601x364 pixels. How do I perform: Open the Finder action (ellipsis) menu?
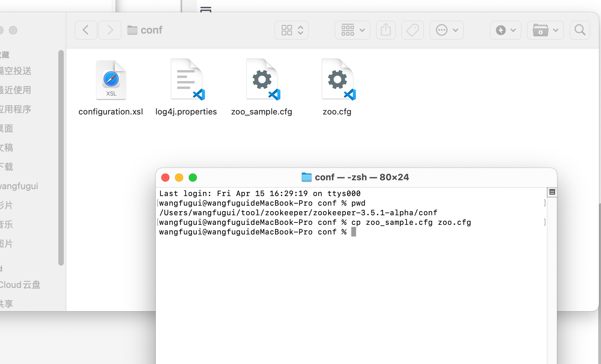(447, 30)
